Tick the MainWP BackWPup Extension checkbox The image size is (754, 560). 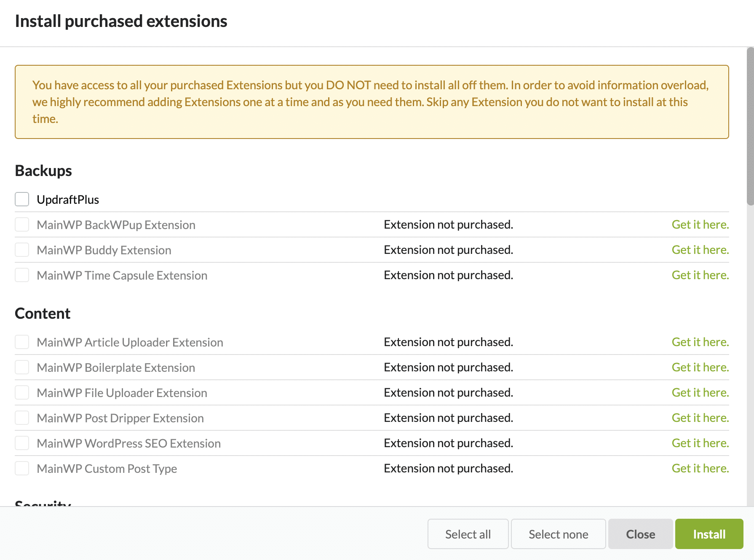click(x=22, y=224)
